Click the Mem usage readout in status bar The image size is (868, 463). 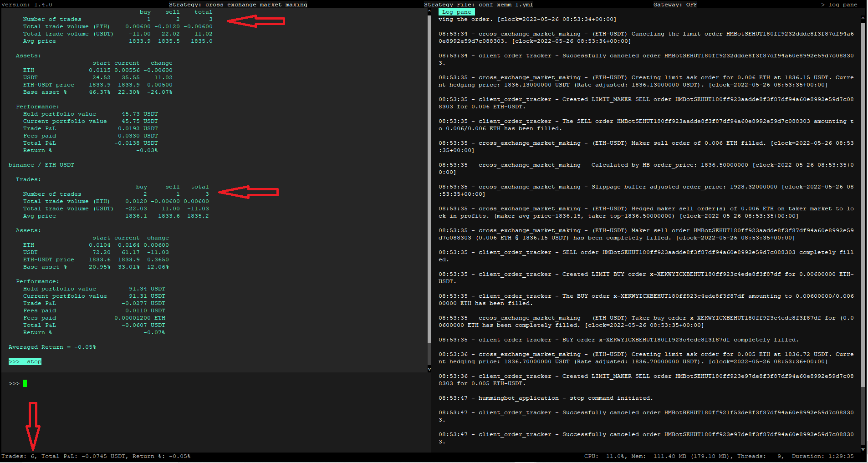click(x=656, y=456)
